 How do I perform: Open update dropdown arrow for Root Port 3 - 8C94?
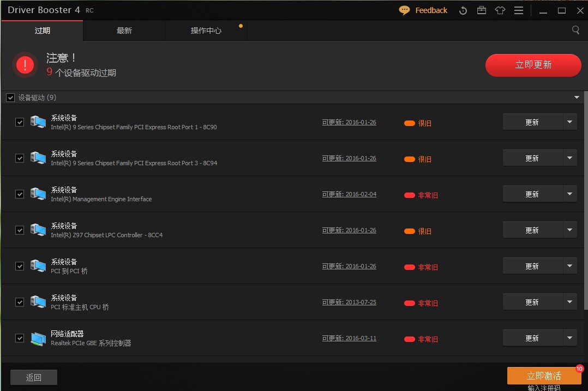point(569,158)
